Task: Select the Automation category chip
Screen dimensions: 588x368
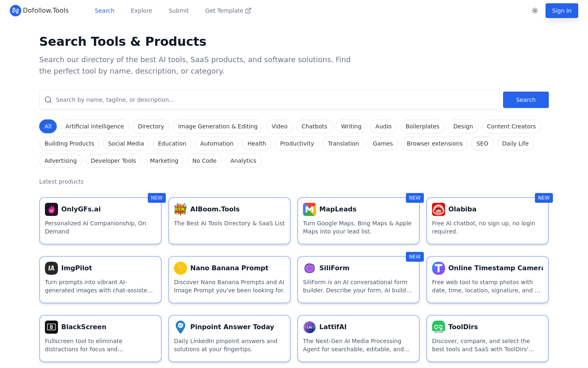Action: [217, 144]
